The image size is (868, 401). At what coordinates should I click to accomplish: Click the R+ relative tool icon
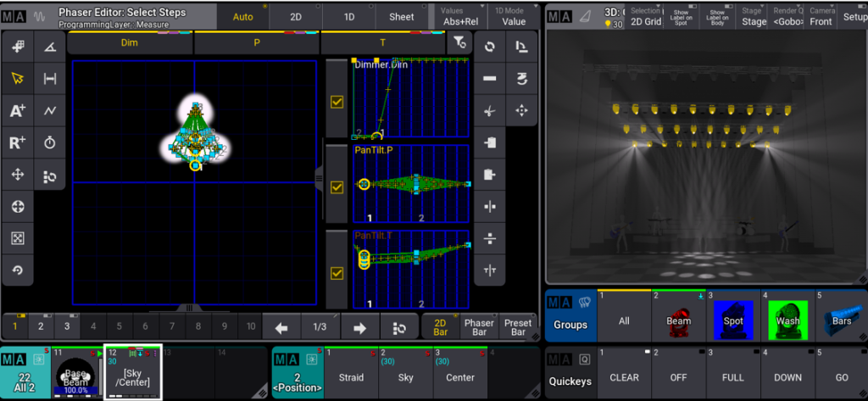pyautogui.click(x=18, y=142)
